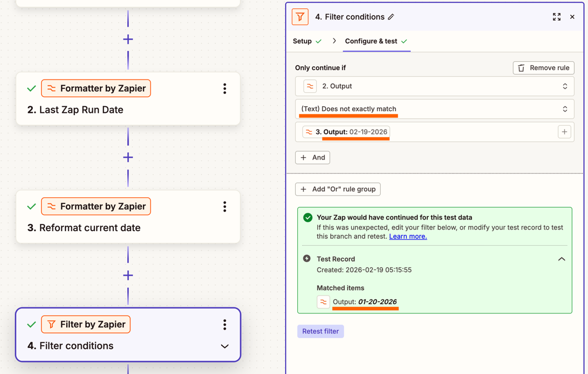588x374 pixels.
Task: Click the Retest filter button
Action: 320,331
